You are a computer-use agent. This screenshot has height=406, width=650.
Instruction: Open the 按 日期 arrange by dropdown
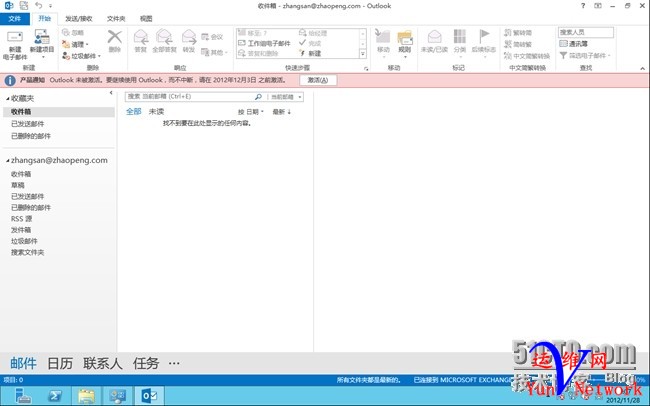(x=250, y=112)
